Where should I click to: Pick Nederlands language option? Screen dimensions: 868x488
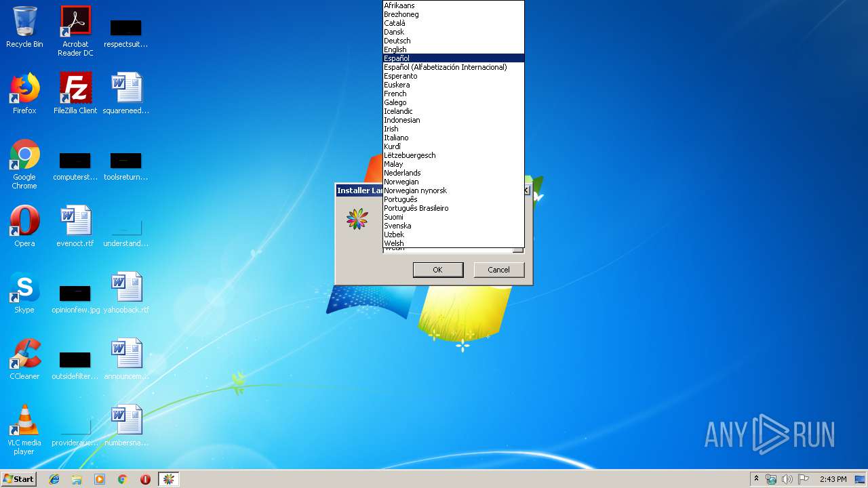(454, 173)
